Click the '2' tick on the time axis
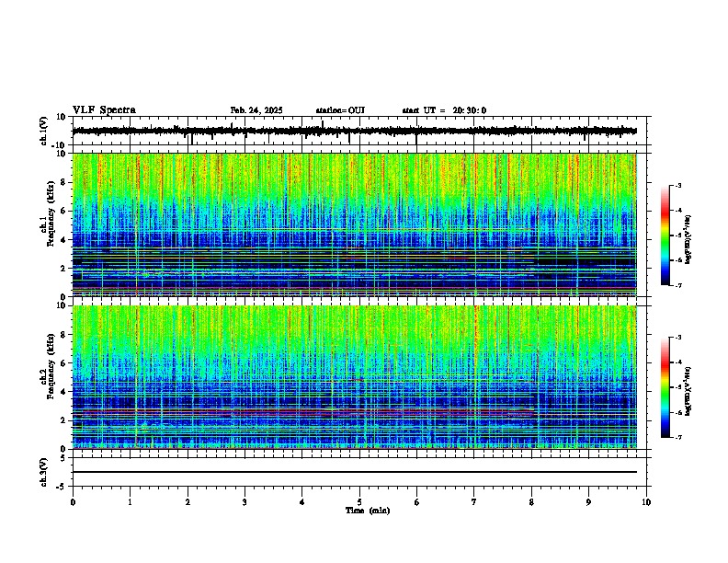The width and height of the screenshot is (728, 563). click(x=188, y=502)
